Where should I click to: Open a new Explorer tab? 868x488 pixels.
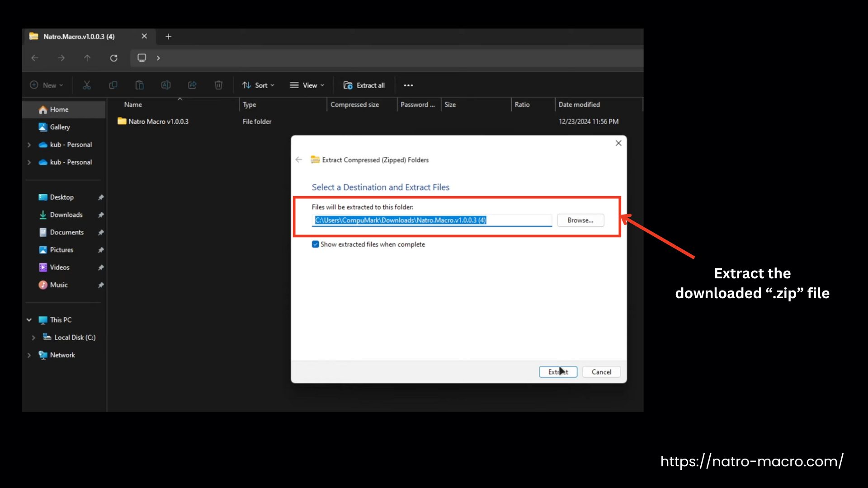(168, 37)
